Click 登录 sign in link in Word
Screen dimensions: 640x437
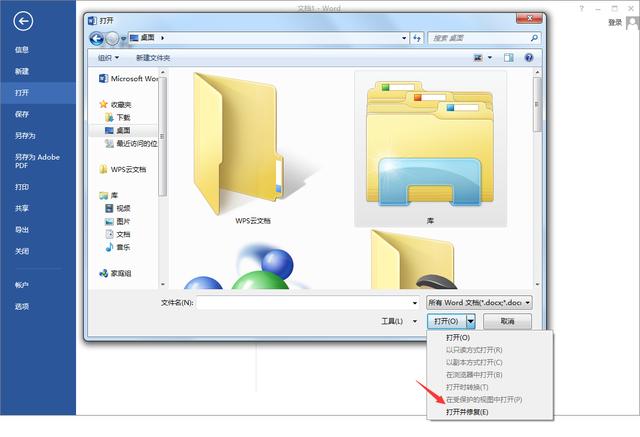pyautogui.click(x=615, y=22)
